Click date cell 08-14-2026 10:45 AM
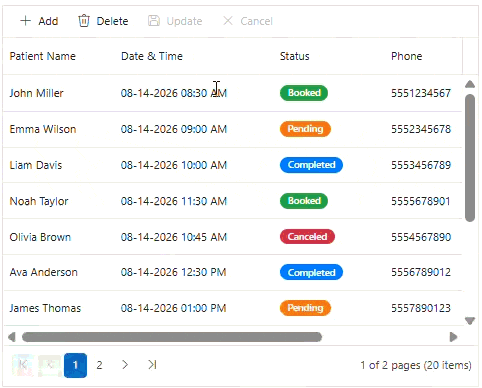The height and width of the screenshot is (388, 482). (x=174, y=237)
